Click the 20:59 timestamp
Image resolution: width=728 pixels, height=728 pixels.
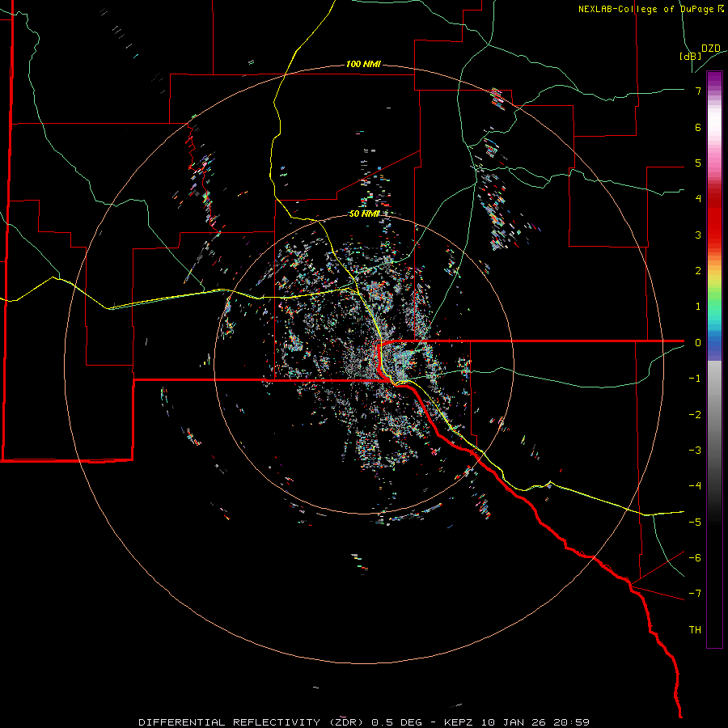[x=570, y=722]
